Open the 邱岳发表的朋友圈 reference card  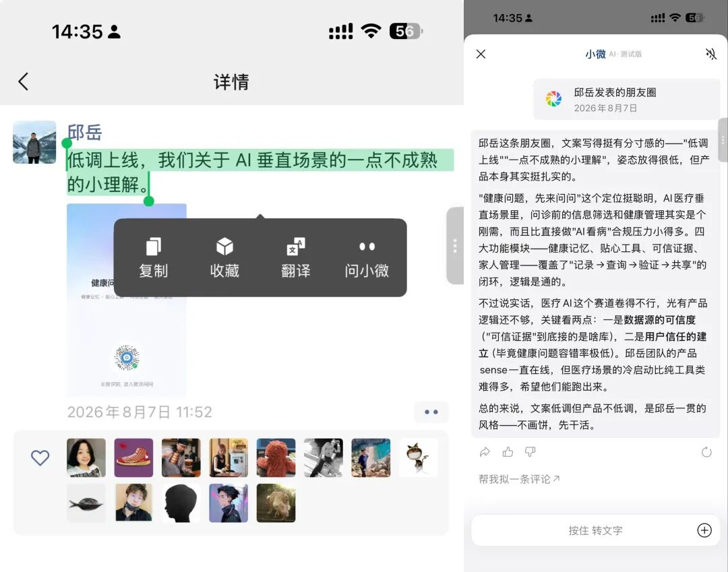click(x=626, y=99)
